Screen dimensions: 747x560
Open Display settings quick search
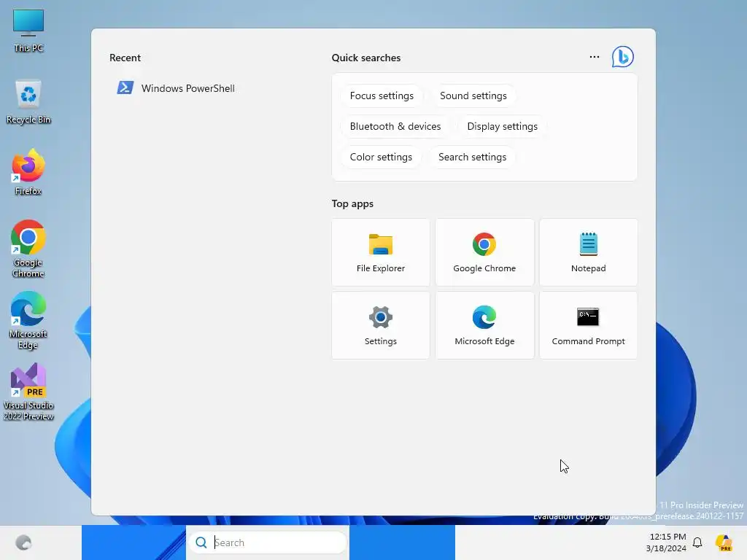(502, 126)
